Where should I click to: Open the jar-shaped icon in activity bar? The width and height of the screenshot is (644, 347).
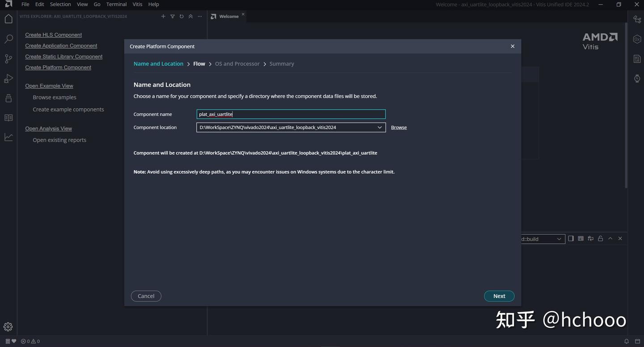click(x=8, y=98)
